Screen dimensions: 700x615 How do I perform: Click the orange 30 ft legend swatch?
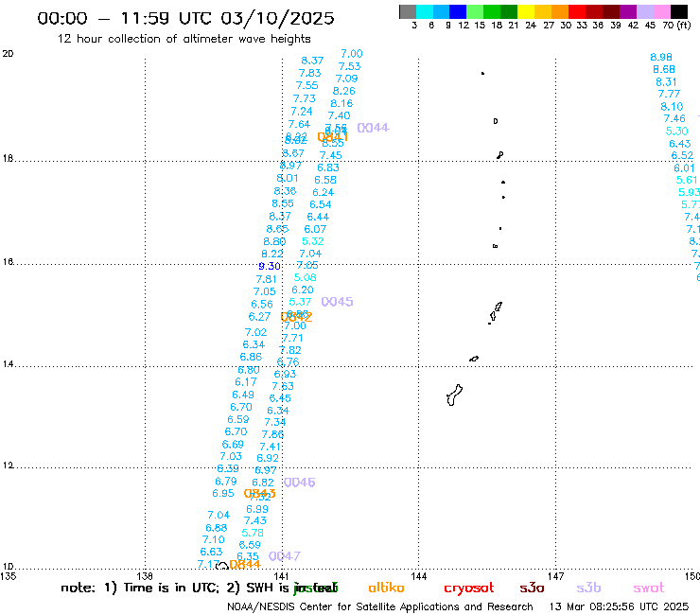coord(560,11)
